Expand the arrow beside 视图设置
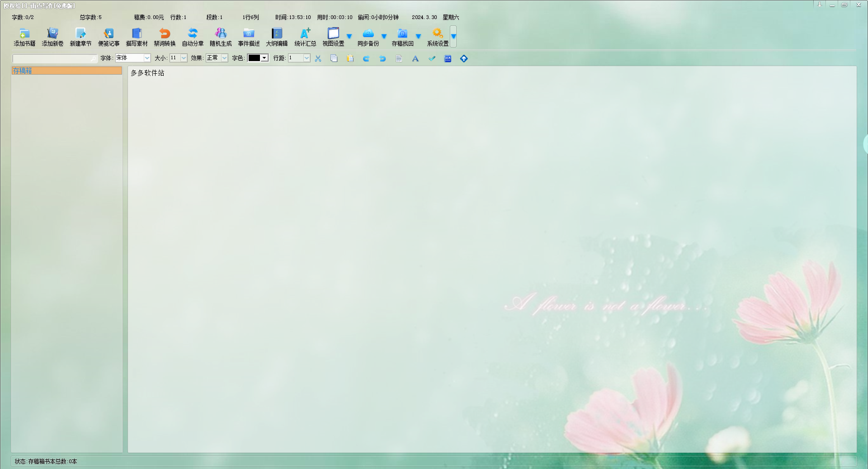This screenshot has width=868, height=469. pos(349,36)
